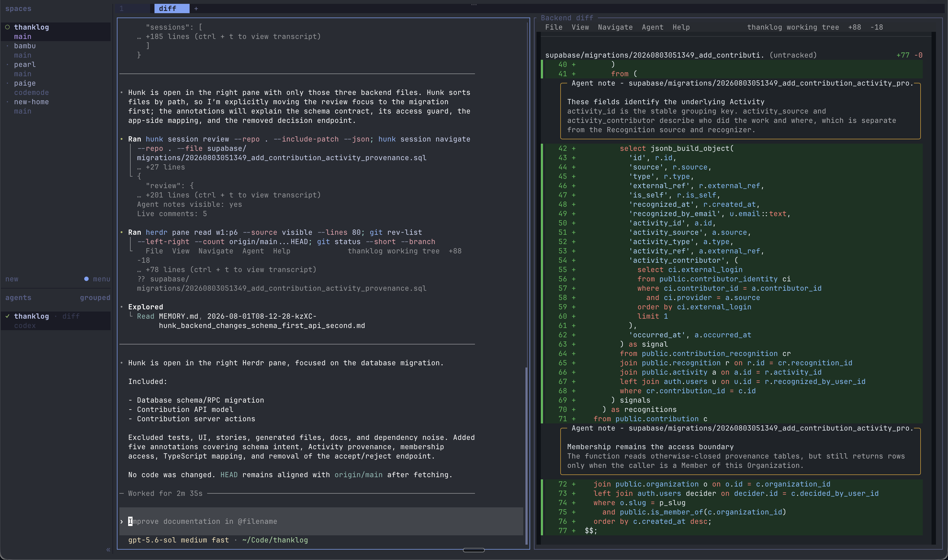This screenshot has width=948, height=560.
Task: Switch to the diff tab
Action: (x=172, y=9)
